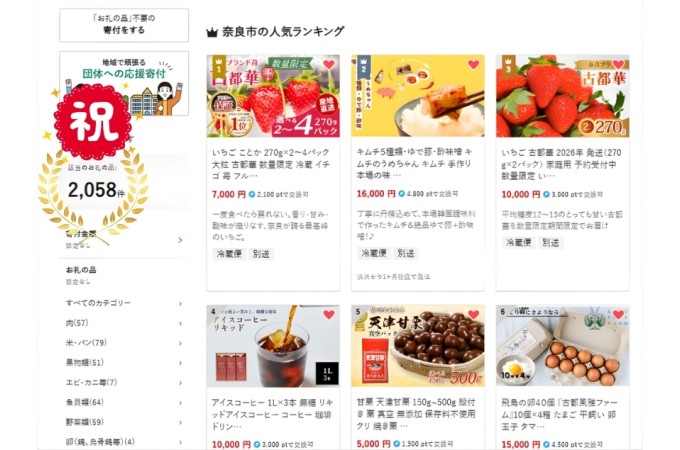
Task: Click rank 1 crown badge on strawberry image
Action: click(x=219, y=65)
